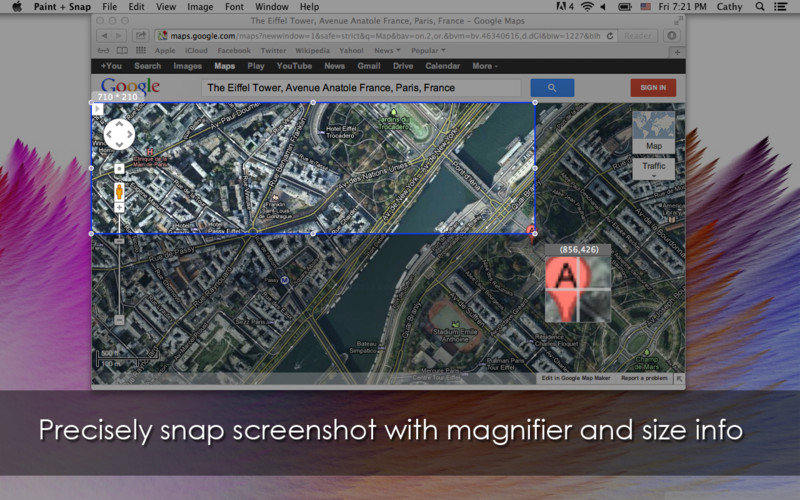
Task: Select Gmail in the Google bar
Action: tap(369, 66)
